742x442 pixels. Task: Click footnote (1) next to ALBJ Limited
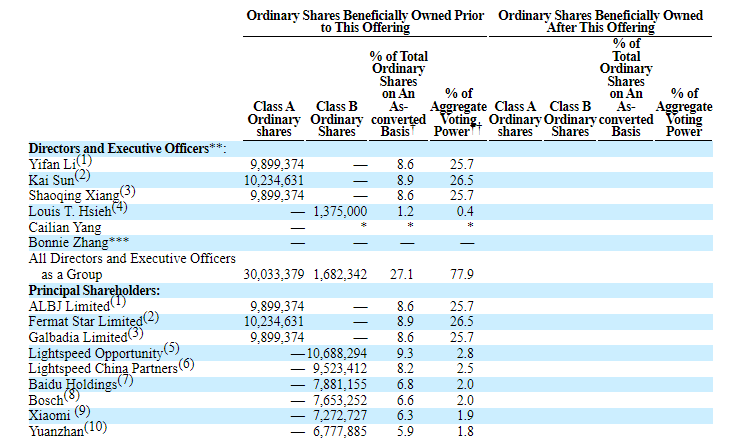(117, 301)
